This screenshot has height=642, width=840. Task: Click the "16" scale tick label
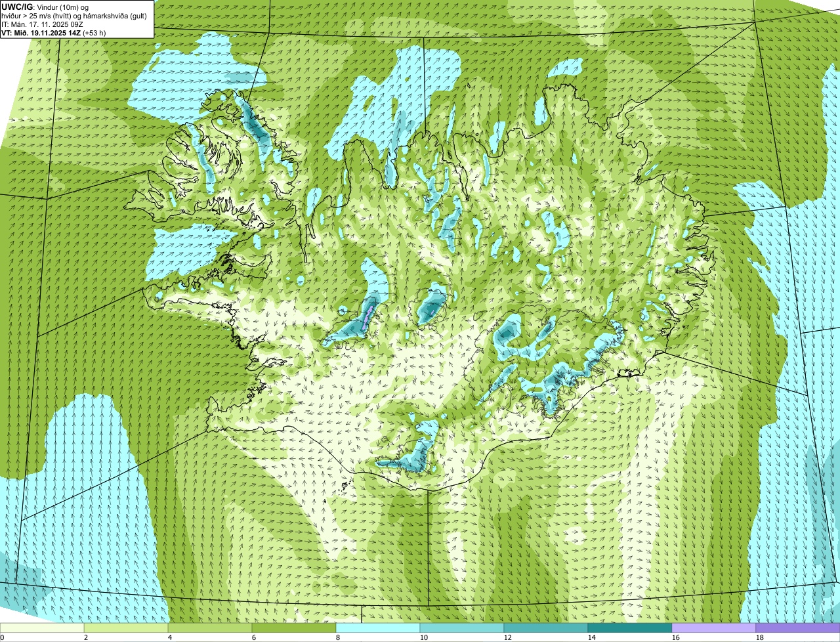point(676,637)
